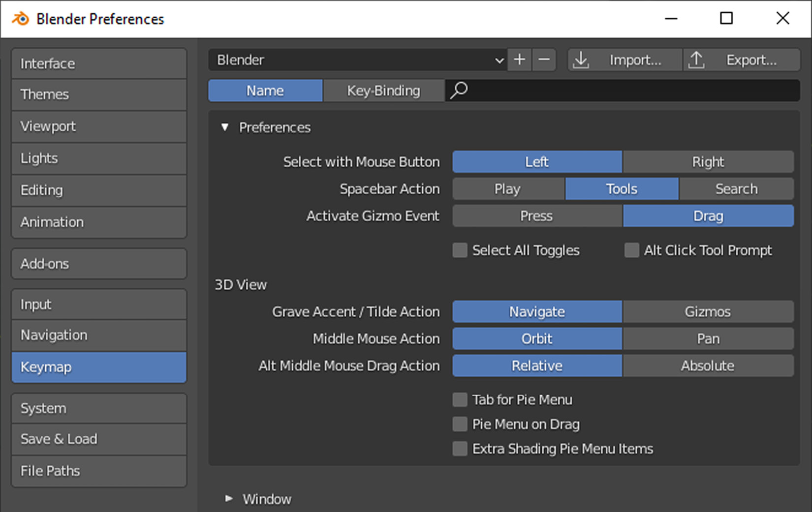Click into the keymap search field
Image resolution: width=812 pixels, height=512 pixels.
pos(623,90)
